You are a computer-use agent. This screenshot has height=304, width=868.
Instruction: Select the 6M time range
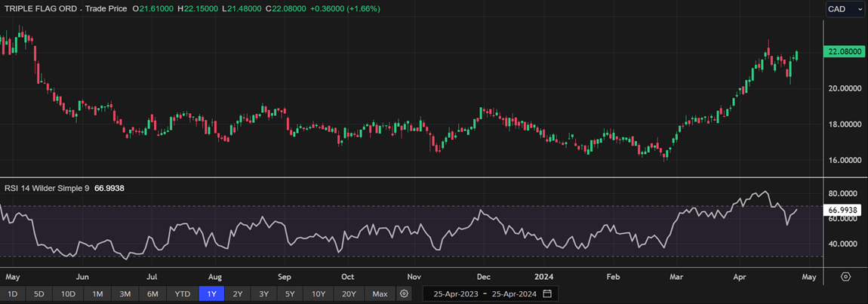(x=152, y=293)
